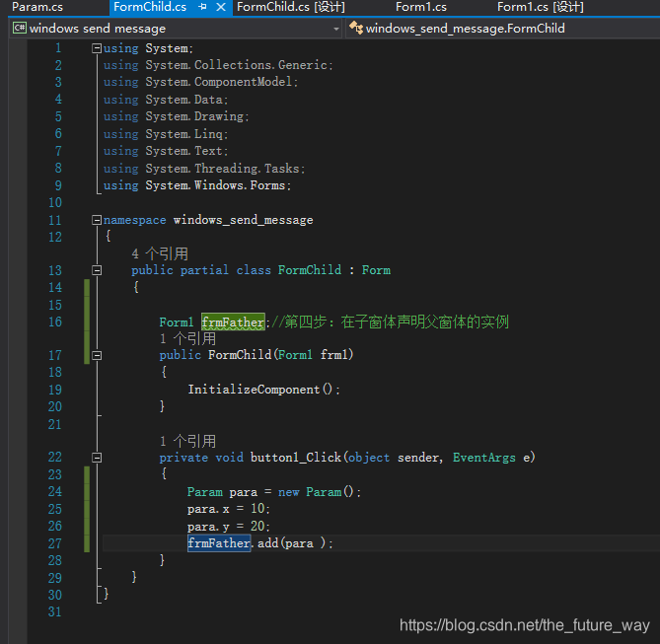
Task: Collapse the namespace windows_send_message block
Action: pos(97,220)
